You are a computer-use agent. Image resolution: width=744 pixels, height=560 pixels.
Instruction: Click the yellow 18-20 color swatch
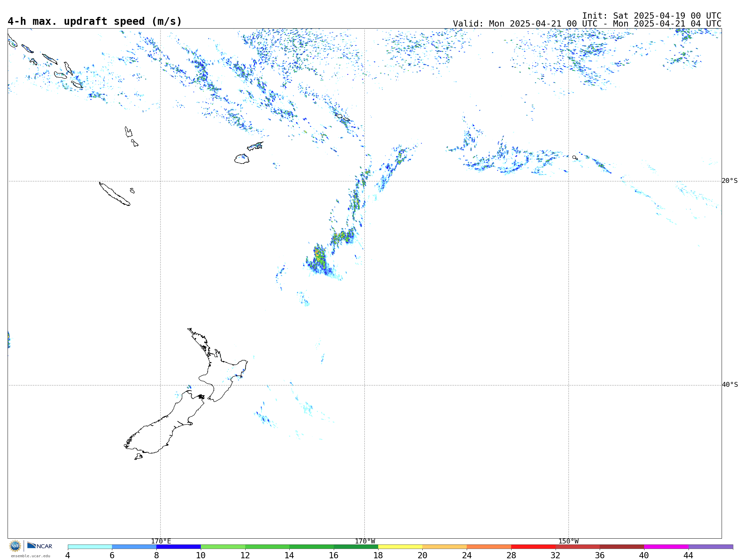click(400, 547)
